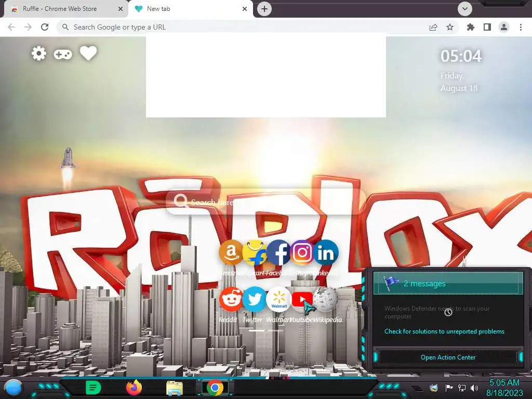Open the Reddit shortcut icon
This screenshot has width=532, height=399.
[x=231, y=299]
